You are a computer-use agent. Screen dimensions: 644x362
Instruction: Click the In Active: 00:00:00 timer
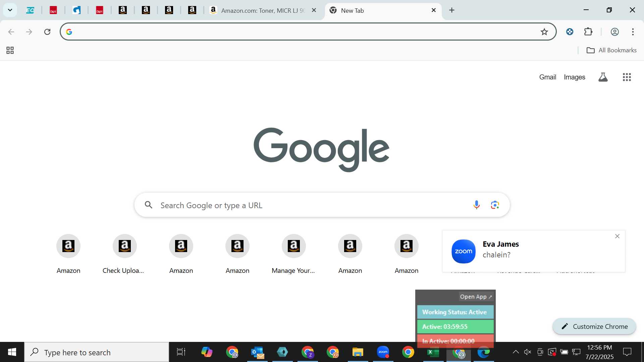point(455,341)
